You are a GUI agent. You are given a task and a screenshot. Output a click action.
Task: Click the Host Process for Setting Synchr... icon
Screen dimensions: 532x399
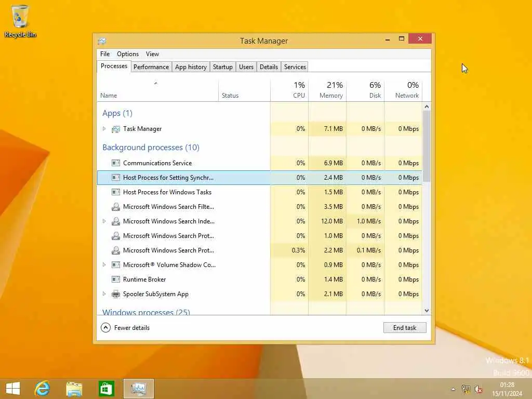pos(116,178)
